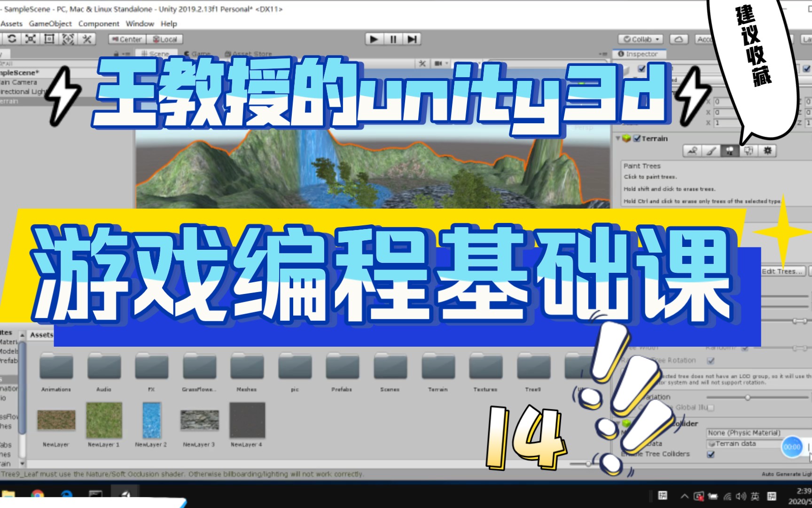Toggle the Terrain component checkbox
This screenshot has height=508, width=812.
coord(638,138)
